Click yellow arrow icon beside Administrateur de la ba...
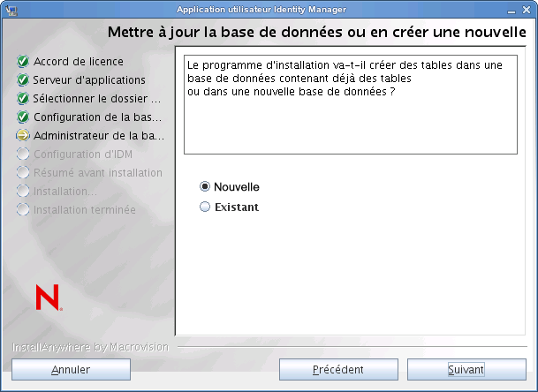This screenshot has height=392, width=538. point(23,135)
